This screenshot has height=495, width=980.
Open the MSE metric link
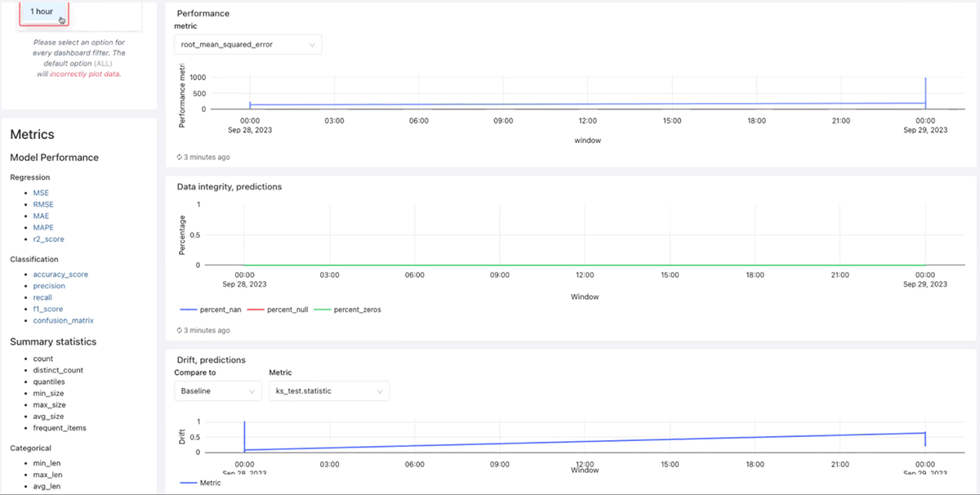[41, 193]
